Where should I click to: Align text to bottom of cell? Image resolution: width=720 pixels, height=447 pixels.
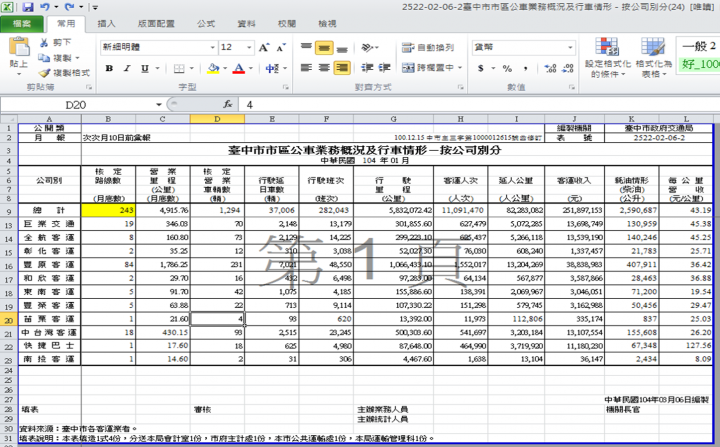click(x=342, y=47)
